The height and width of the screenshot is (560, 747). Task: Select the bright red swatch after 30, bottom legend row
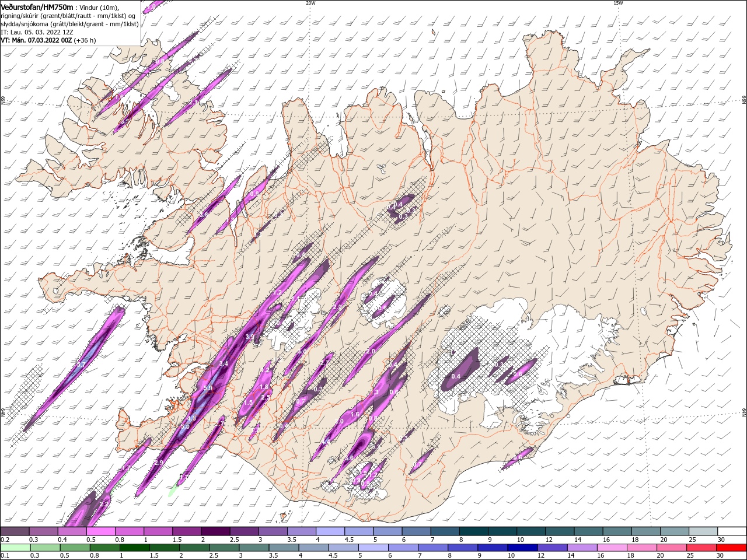pos(731,548)
